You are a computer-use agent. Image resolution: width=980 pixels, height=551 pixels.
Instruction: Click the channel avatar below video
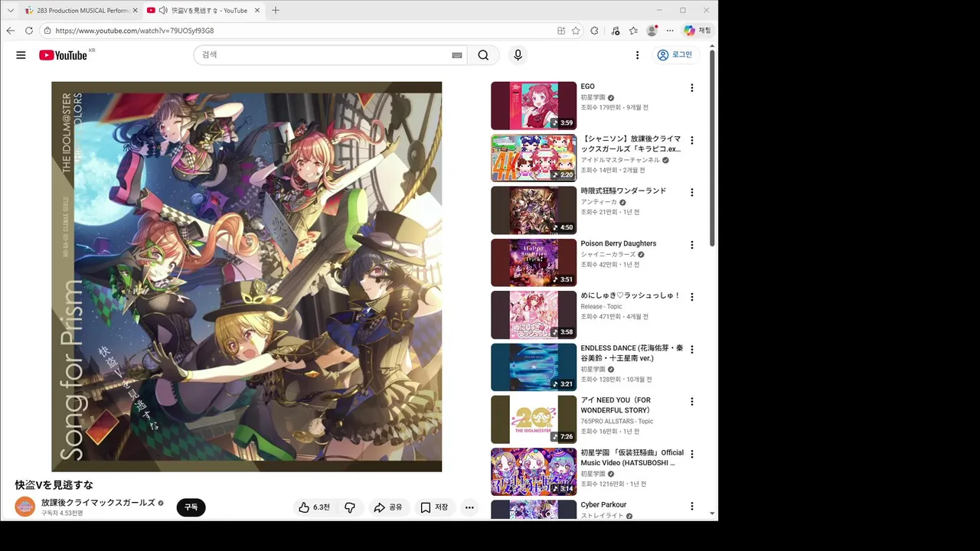(25, 507)
